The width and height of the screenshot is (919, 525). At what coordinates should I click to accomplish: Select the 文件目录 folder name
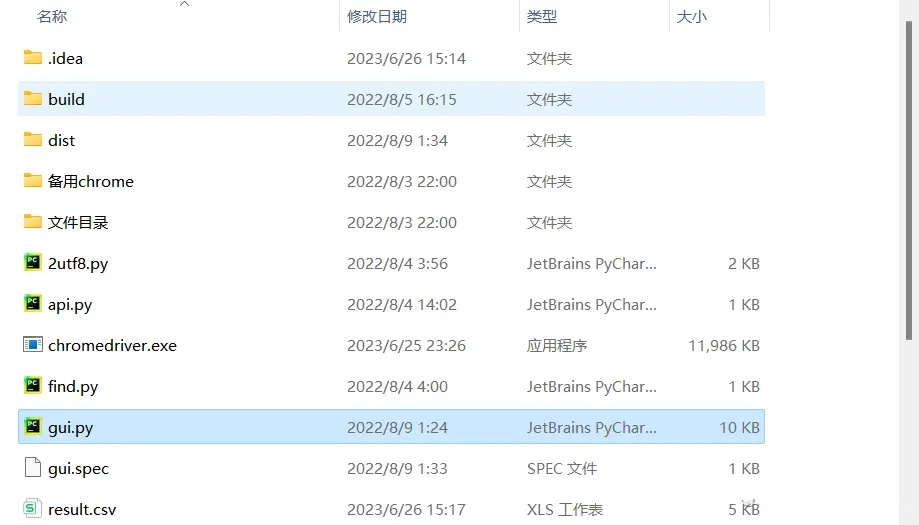(78, 222)
